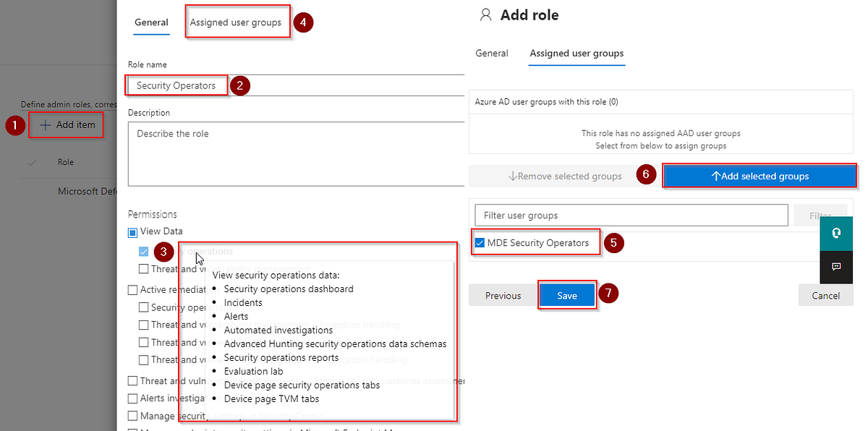The width and height of the screenshot is (868, 431).
Task: Switch to the Assigned user groups tab
Action: coord(237,22)
